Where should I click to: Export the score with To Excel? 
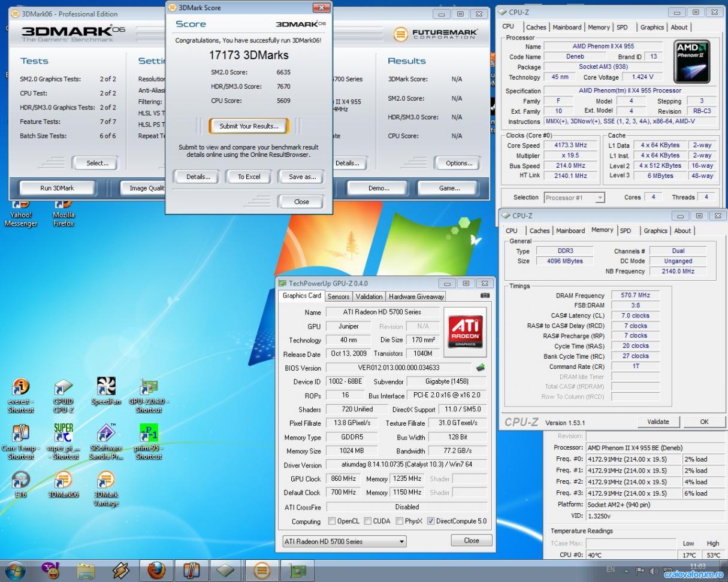point(249,177)
